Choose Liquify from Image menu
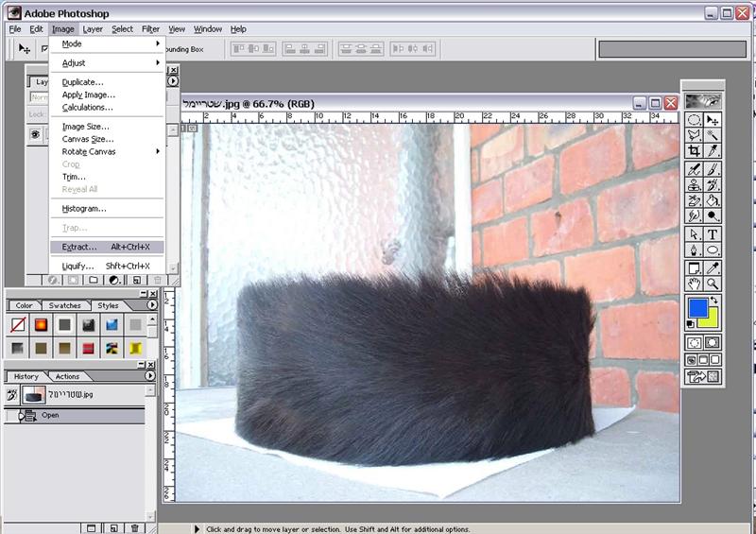Viewport: 756px width, 534px height. [x=107, y=267]
